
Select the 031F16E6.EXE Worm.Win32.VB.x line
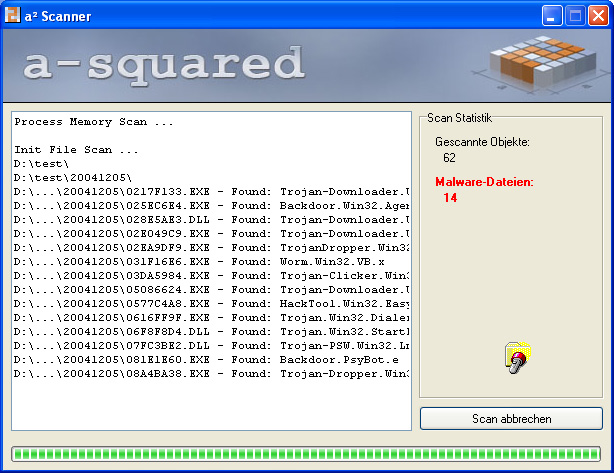pyautogui.click(x=199, y=262)
